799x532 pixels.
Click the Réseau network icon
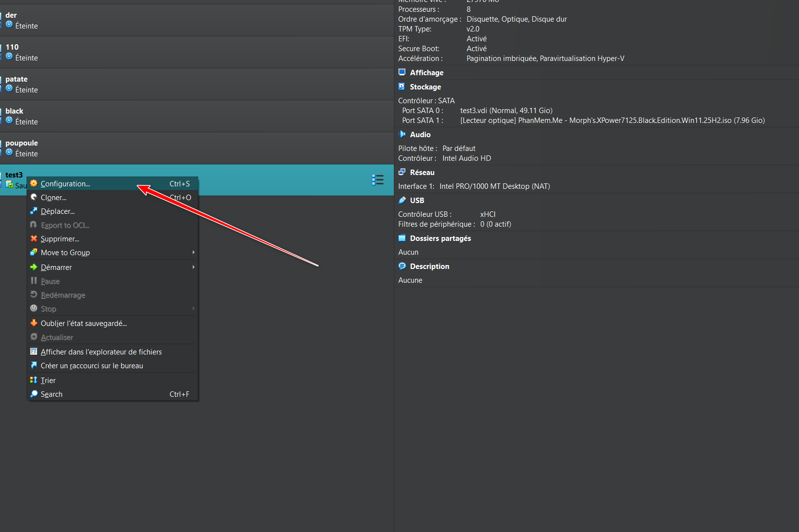point(402,172)
